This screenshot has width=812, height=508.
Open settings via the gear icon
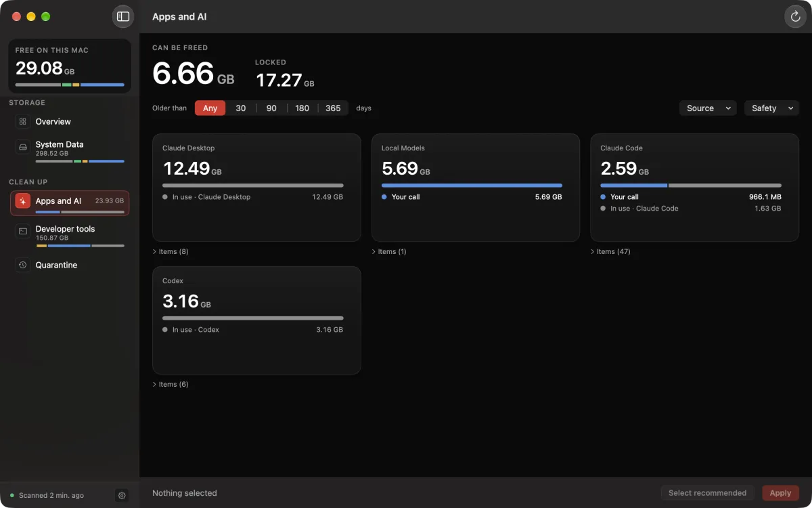(122, 495)
